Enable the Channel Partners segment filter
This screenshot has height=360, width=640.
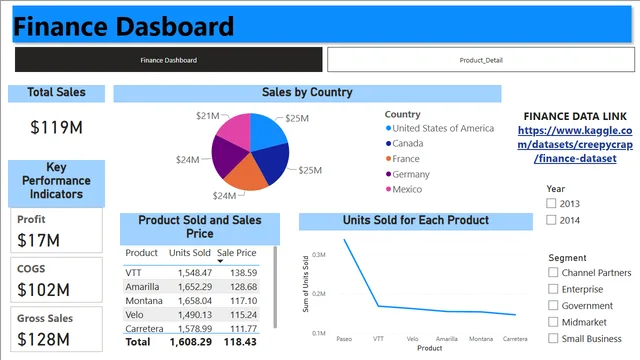[x=553, y=272]
